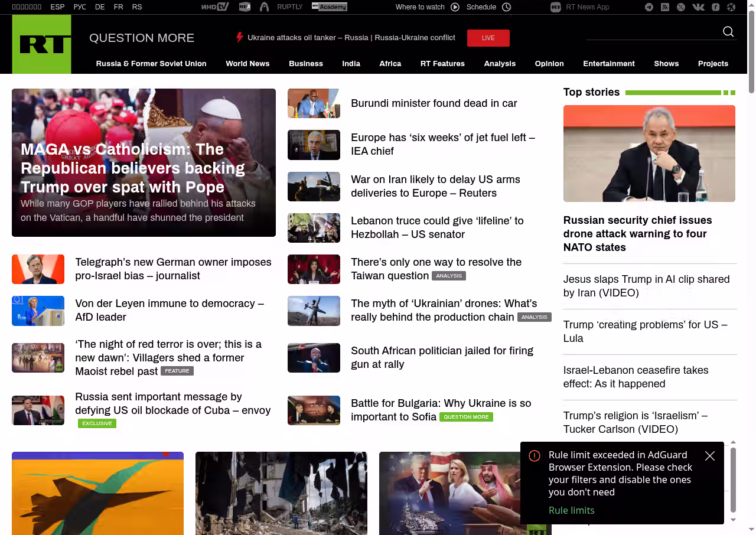This screenshot has height=535, width=756.
Task: Open the RT News App icon
Action: coord(555,7)
